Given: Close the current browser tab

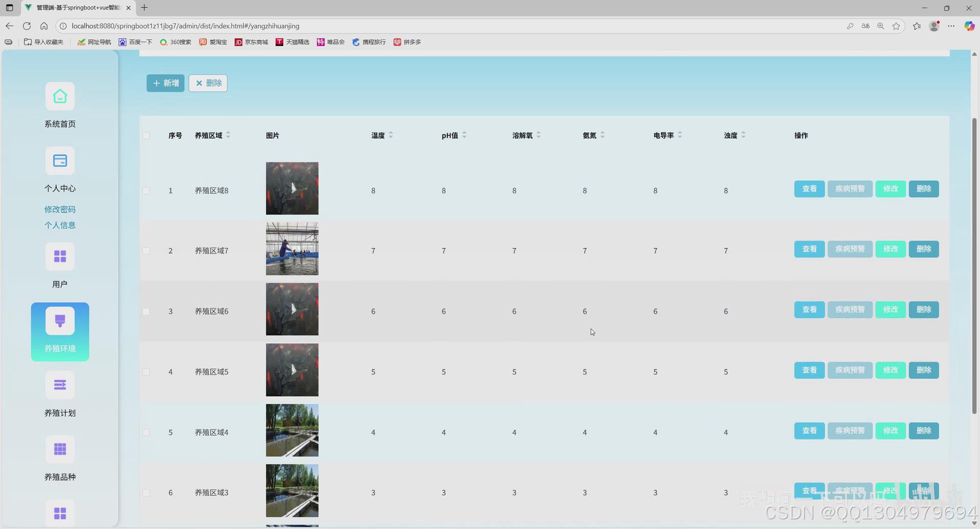Looking at the screenshot, I should tap(129, 8).
